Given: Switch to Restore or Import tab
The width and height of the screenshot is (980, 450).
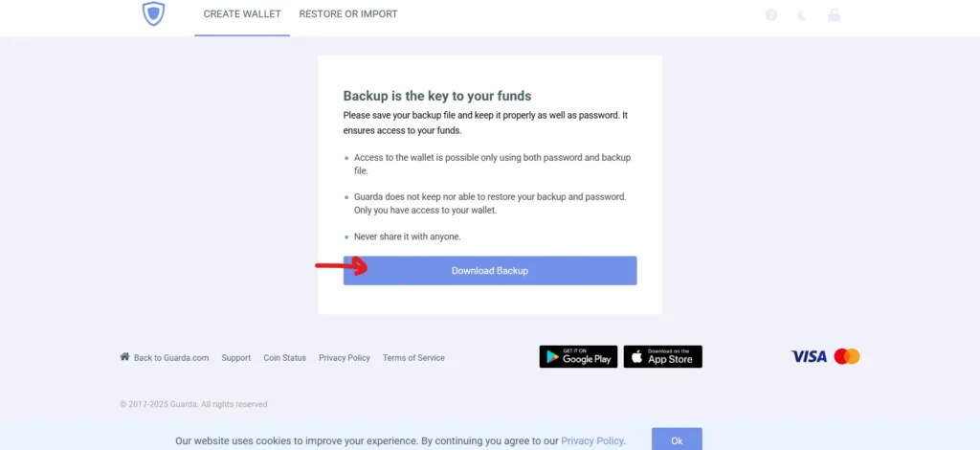Looking at the screenshot, I should pyautogui.click(x=348, y=13).
